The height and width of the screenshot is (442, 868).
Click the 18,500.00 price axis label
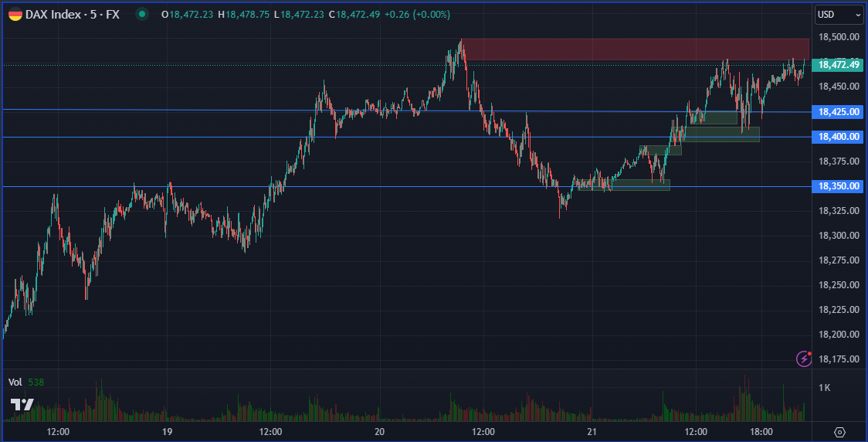(x=839, y=37)
